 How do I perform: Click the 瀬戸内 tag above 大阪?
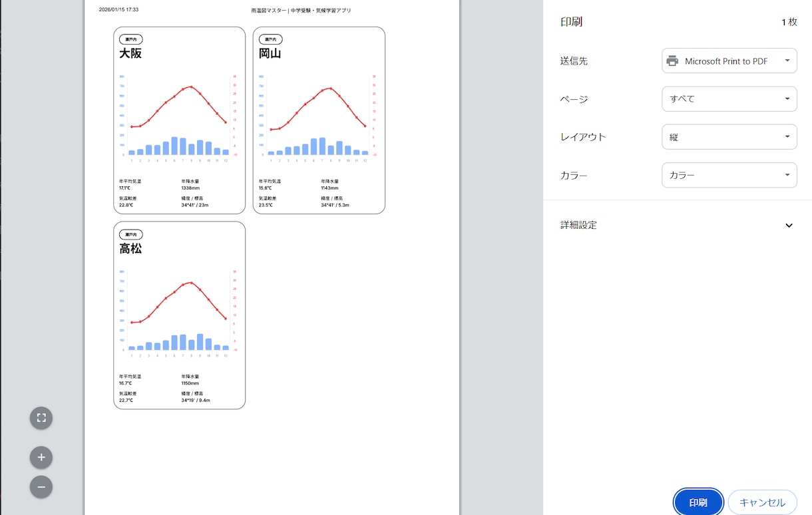pos(131,39)
